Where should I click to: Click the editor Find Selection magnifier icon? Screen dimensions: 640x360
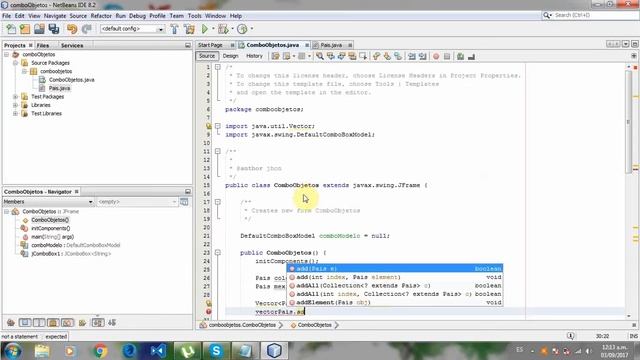tap(320, 56)
